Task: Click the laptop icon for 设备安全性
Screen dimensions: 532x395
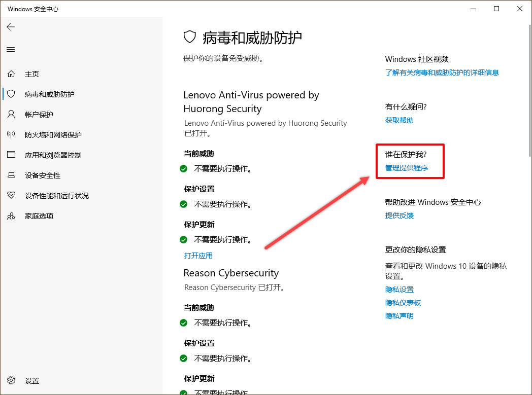Action: [11, 175]
